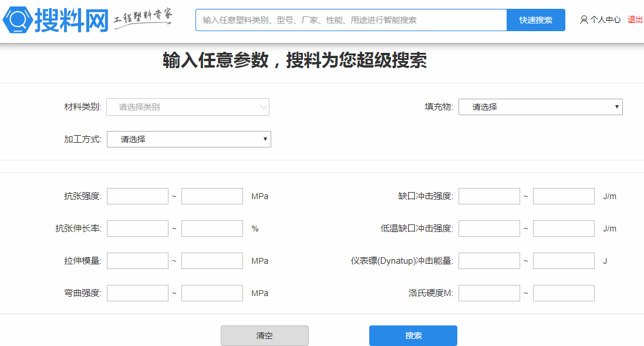Click the 缺口冲击强度 minimum input field
Image resolution: width=644 pixels, height=346 pixels.
click(489, 196)
